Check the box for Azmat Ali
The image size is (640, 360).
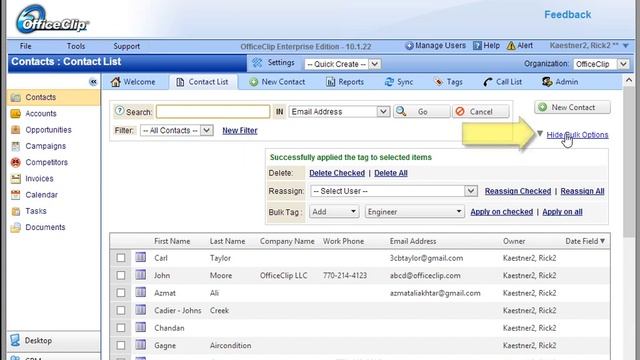pyautogui.click(x=121, y=293)
